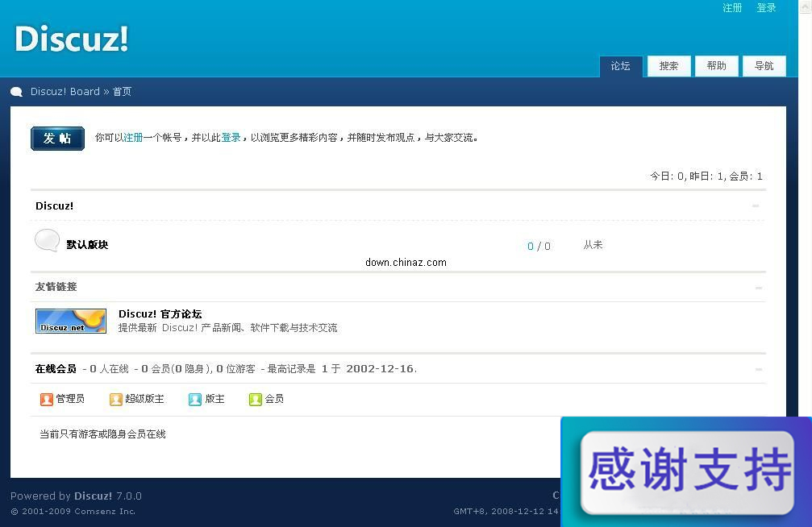Click the 超级版主 super moderator icon
Screen dimensions: 812x527
pyautogui.click(x=116, y=399)
